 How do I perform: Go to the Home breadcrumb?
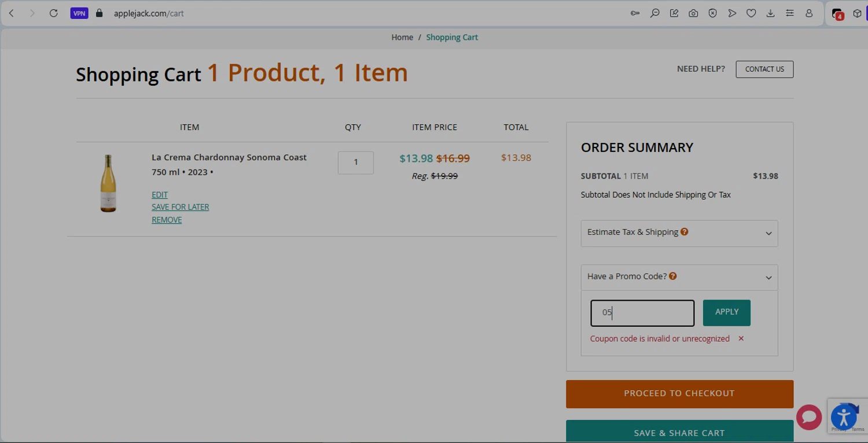(402, 38)
